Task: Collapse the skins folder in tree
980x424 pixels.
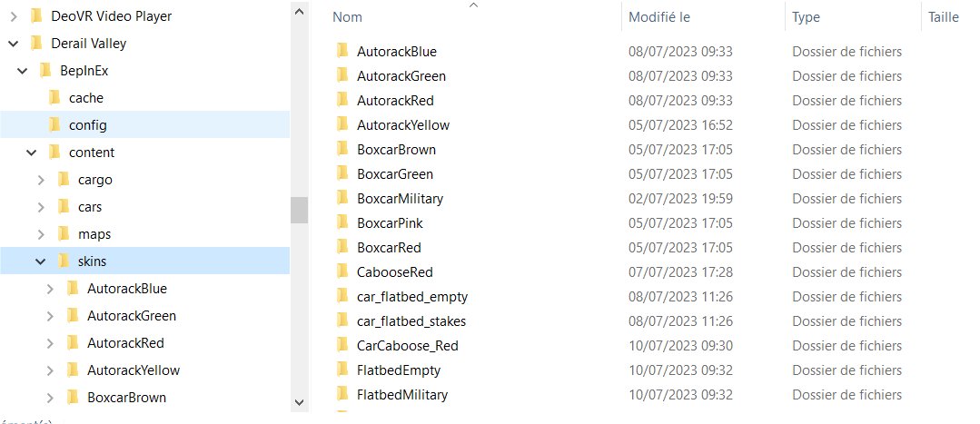Action: pos(41,261)
